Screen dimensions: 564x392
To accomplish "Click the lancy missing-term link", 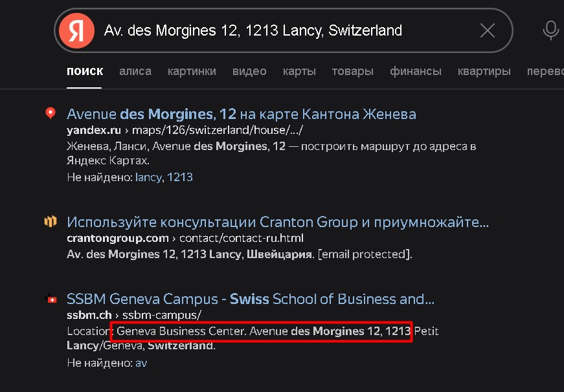I will [x=148, y=177].
